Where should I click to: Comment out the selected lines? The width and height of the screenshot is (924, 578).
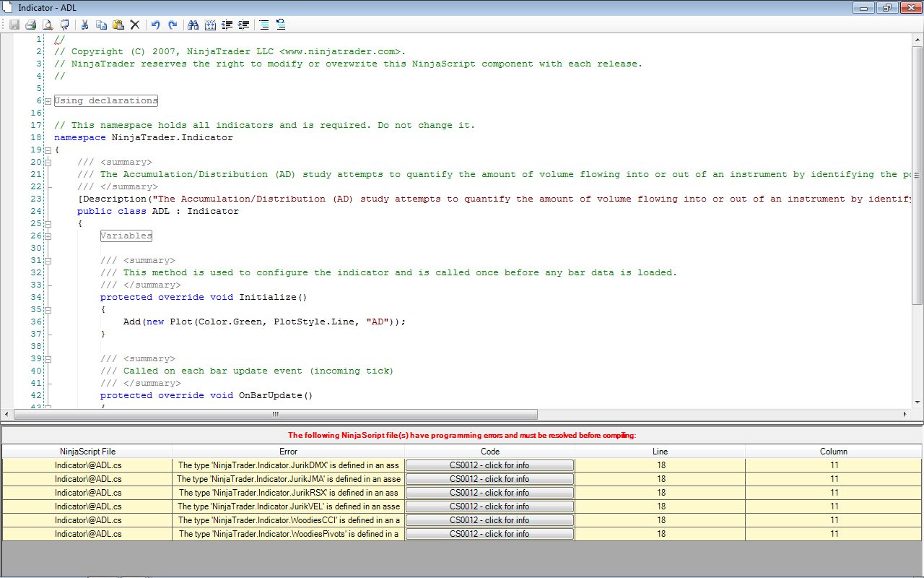[x=264, y=25]
